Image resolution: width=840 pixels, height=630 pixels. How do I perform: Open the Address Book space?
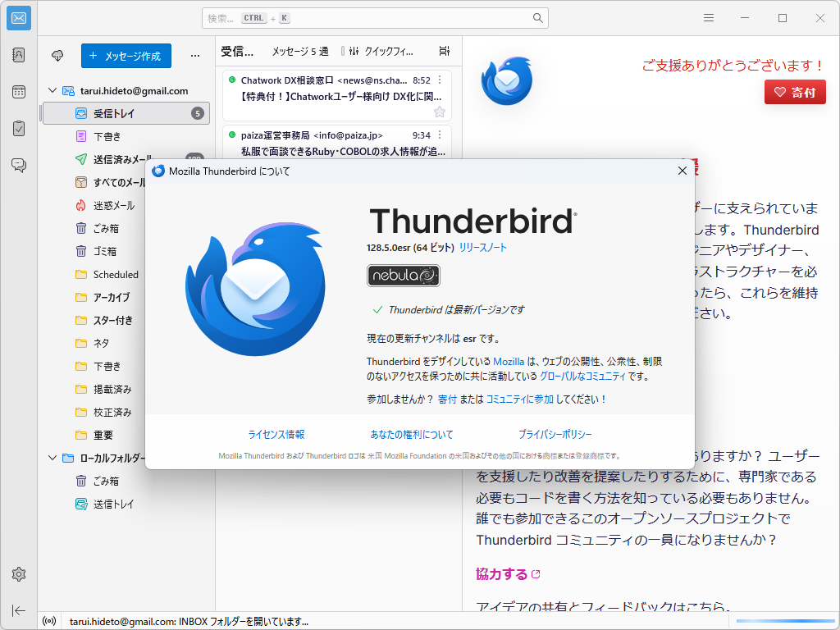pos(18,54)
